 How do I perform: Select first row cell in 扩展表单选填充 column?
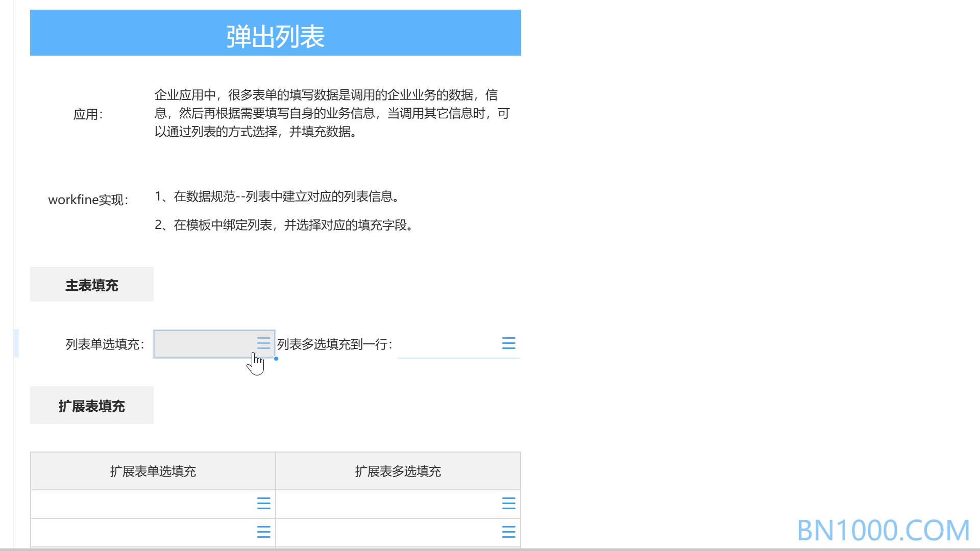(x=153, y=504)
